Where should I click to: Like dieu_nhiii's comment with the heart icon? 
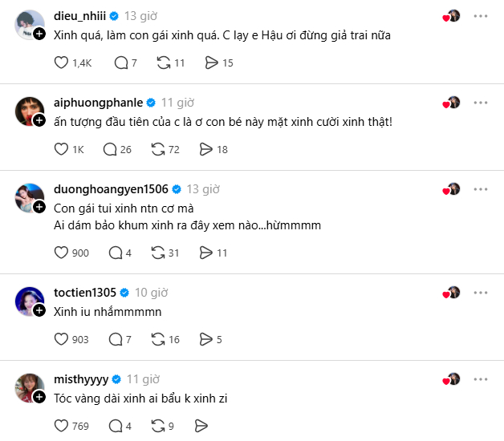(x=61, y=63)
